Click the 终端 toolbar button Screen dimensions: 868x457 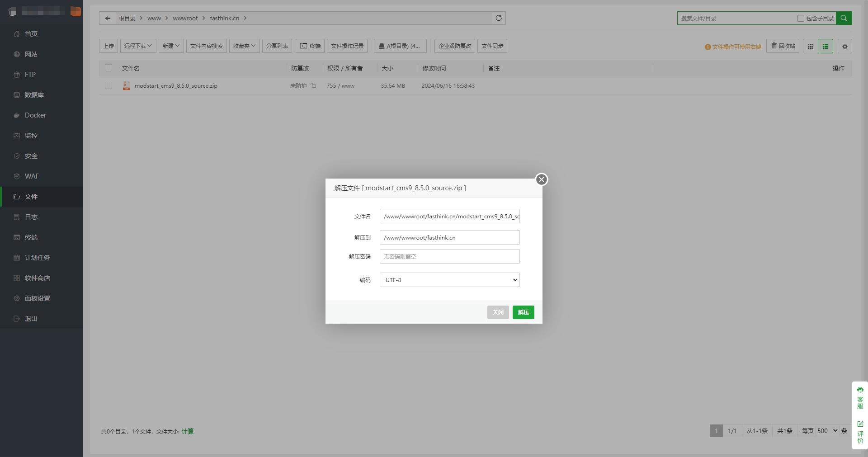(x=310, y=46)
